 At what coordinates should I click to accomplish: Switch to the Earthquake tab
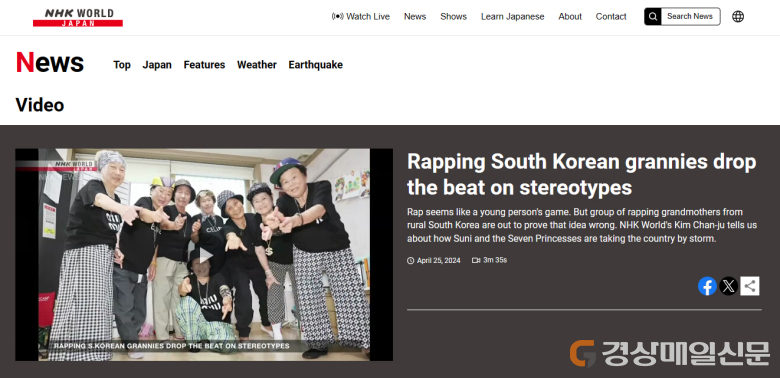pyautogui.click(x=315, y=65)
